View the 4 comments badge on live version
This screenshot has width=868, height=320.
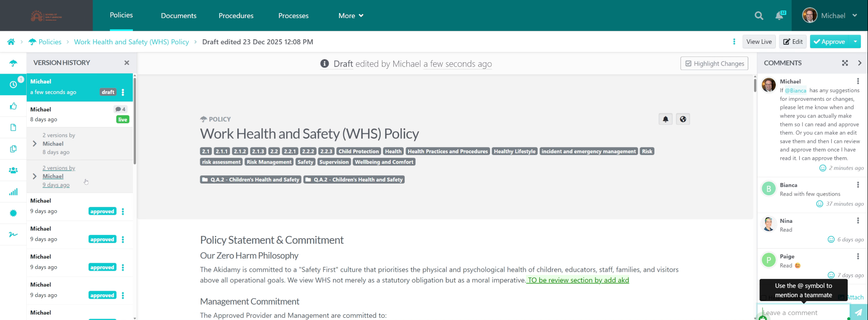pos(121,109)
